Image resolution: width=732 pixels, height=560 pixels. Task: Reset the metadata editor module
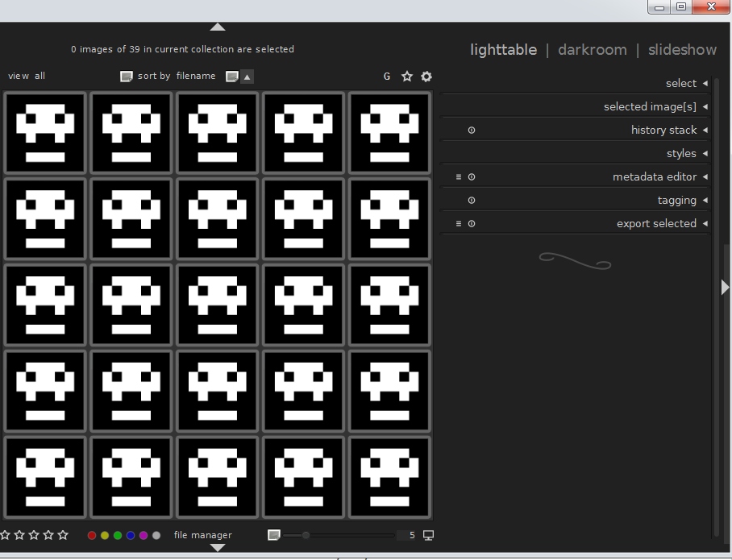click(472, 177)
